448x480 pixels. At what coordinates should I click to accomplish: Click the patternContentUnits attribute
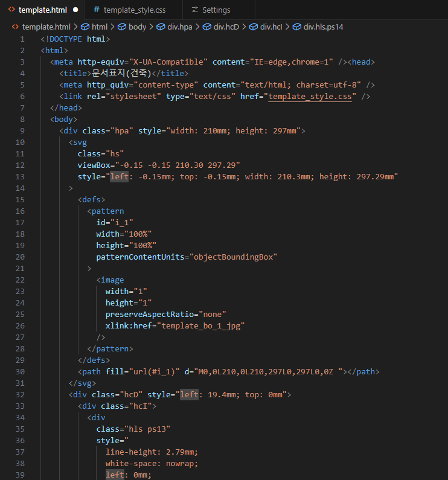140,257
